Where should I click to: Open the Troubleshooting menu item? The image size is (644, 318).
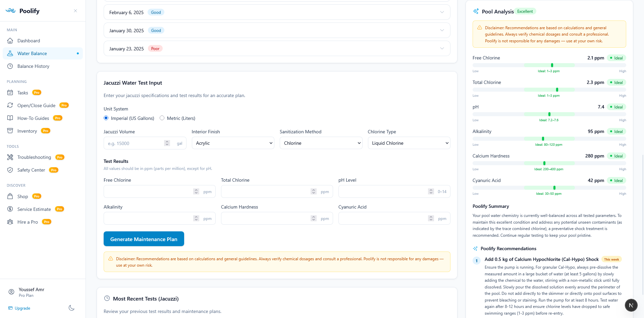(43, 157)
